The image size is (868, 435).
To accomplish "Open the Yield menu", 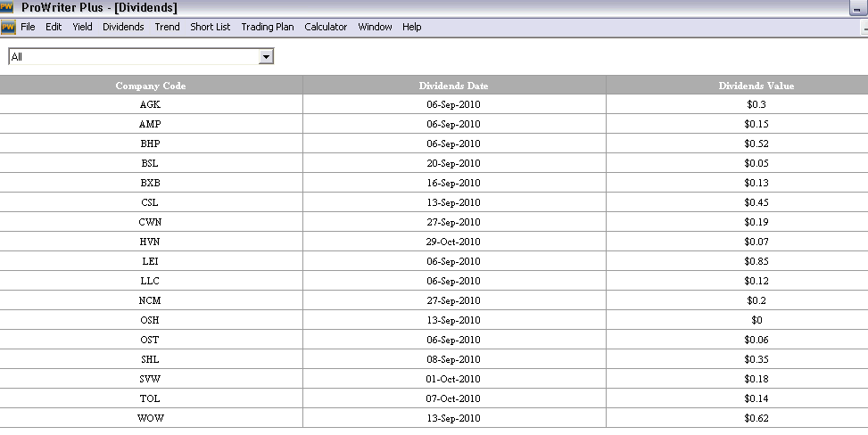I will tap(82, 27).
